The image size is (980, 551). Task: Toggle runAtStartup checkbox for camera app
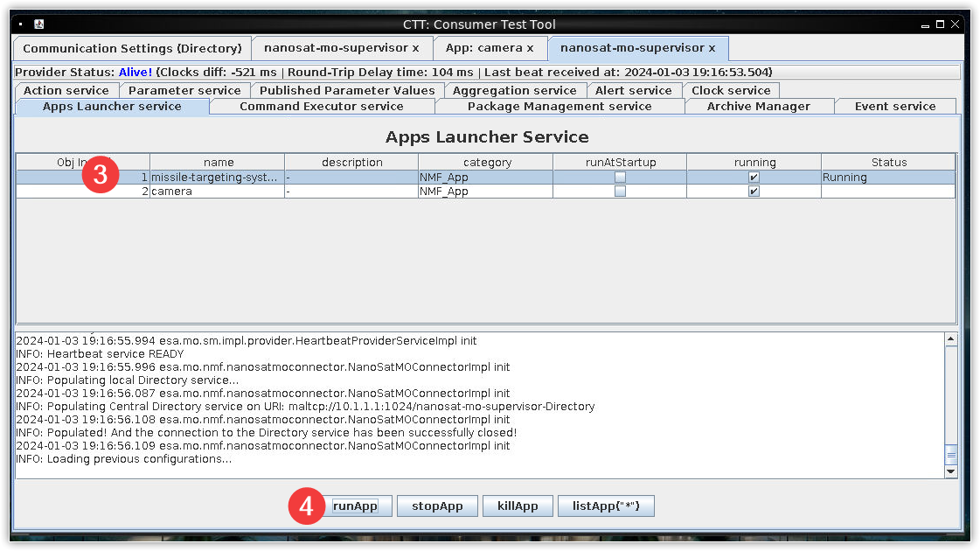[x=620, y=192]
